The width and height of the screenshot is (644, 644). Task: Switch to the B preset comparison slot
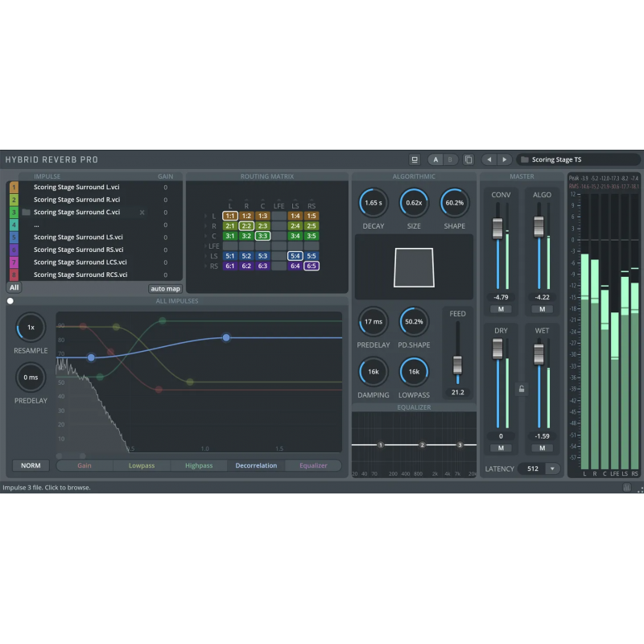pyautogui.click(x=449, y=159)
